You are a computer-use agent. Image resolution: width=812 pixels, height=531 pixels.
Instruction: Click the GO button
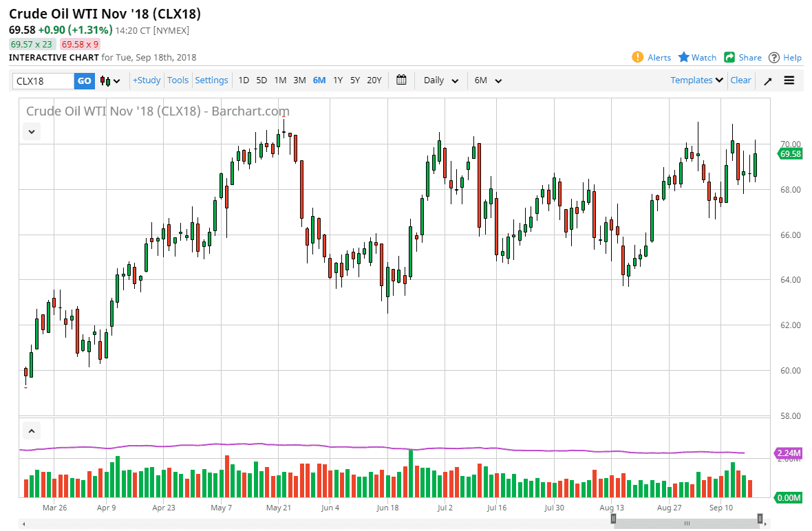84,80
